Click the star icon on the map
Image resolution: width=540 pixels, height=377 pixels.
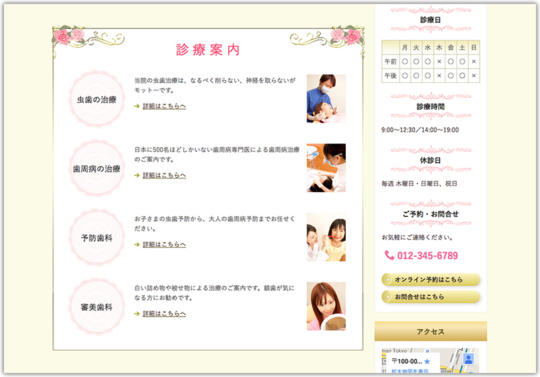427,362
